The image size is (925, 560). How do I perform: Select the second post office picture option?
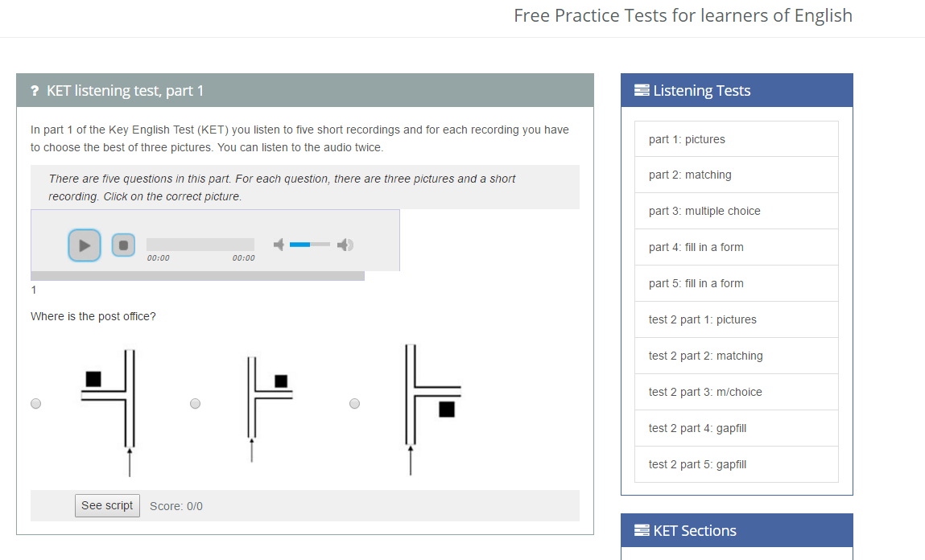tap(195, 404)
